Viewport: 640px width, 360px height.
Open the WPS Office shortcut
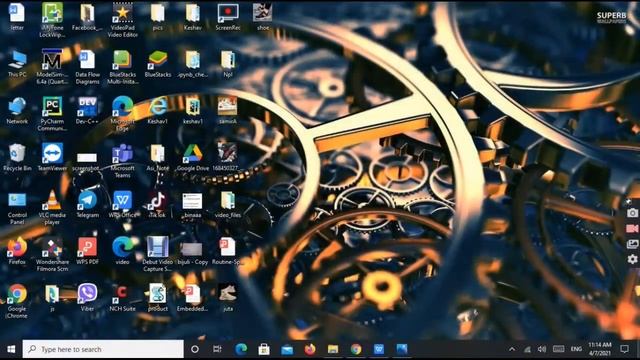[x=122, y=204]
